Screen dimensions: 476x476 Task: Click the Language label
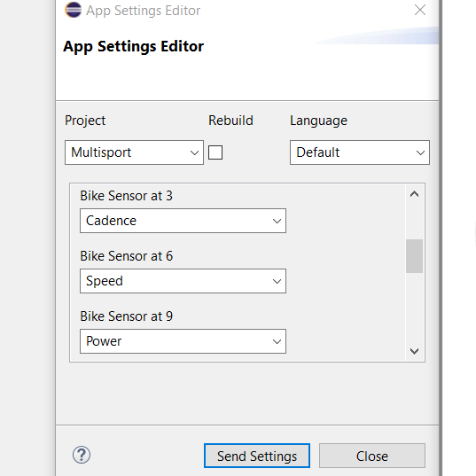318,121
